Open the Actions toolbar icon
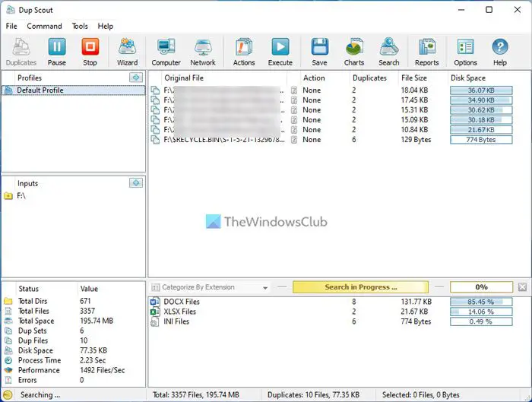The height and width of the screenshot is (402, 532). 244,52
